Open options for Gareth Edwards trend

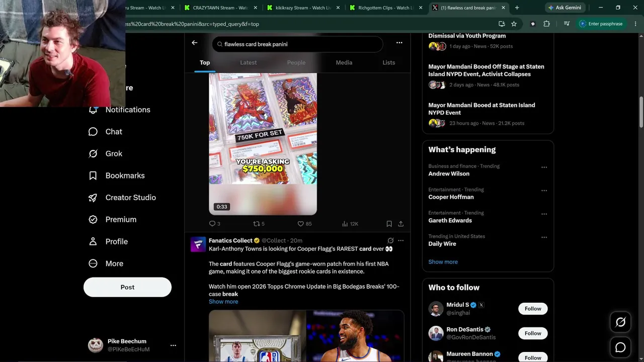pyautogui.click(x=544, y=214)
